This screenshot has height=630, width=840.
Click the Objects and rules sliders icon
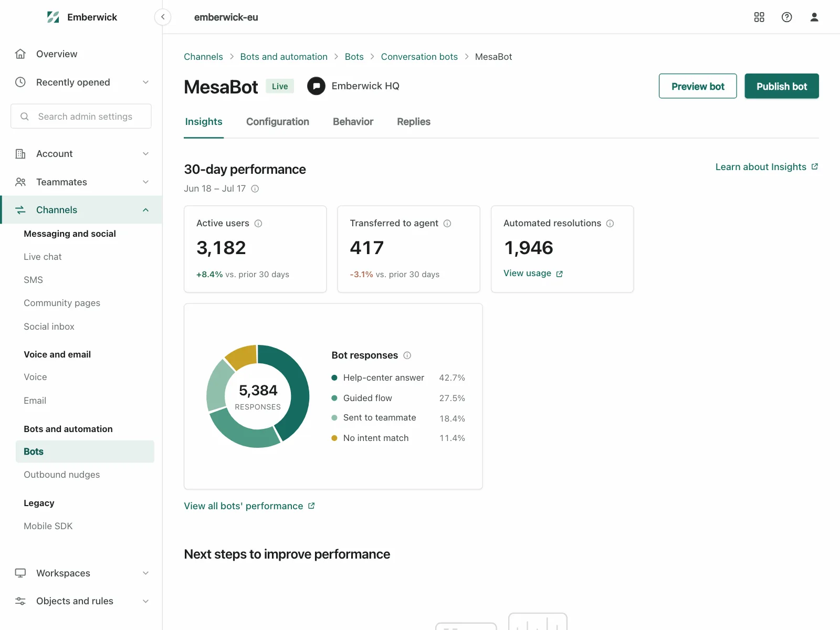pos(20,601)
